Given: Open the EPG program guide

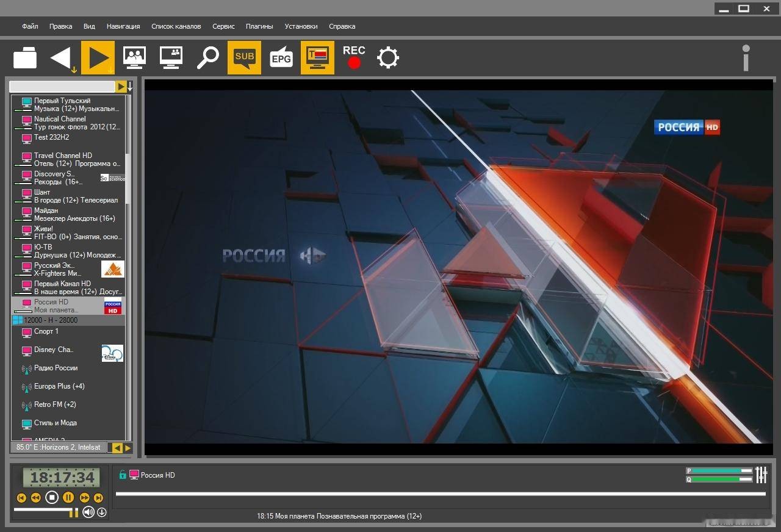Looking at the screenshot, I should (281, 57).
